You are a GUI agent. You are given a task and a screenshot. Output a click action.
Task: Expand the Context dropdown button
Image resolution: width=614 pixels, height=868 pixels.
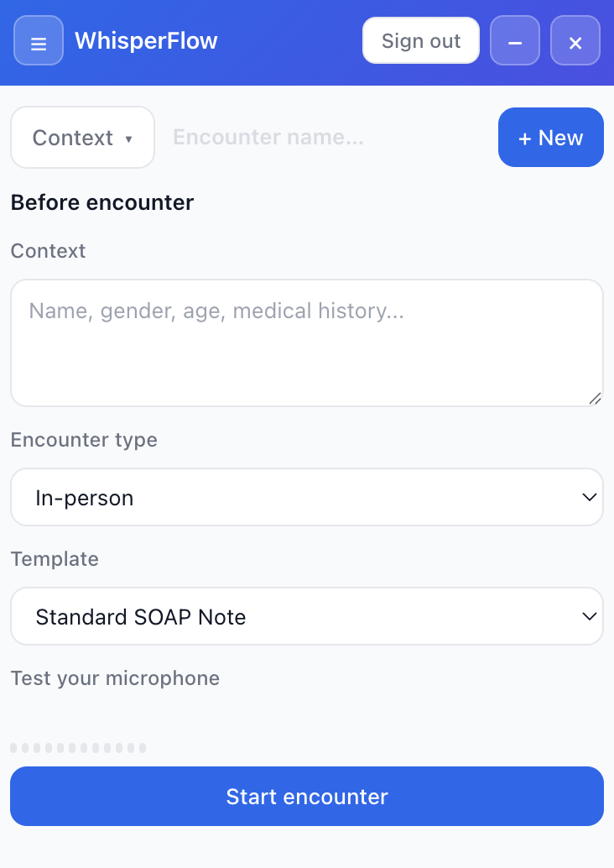[x=82, y=138]
